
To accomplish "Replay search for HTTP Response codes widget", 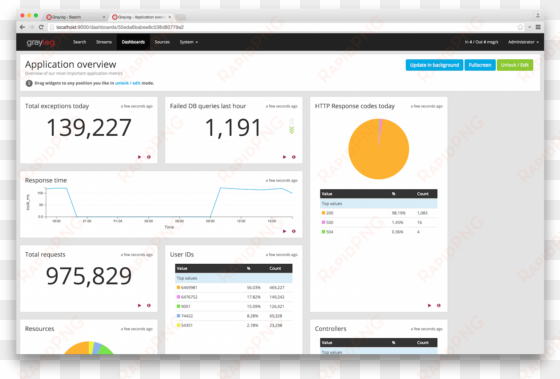I will (x=429, y=305).
